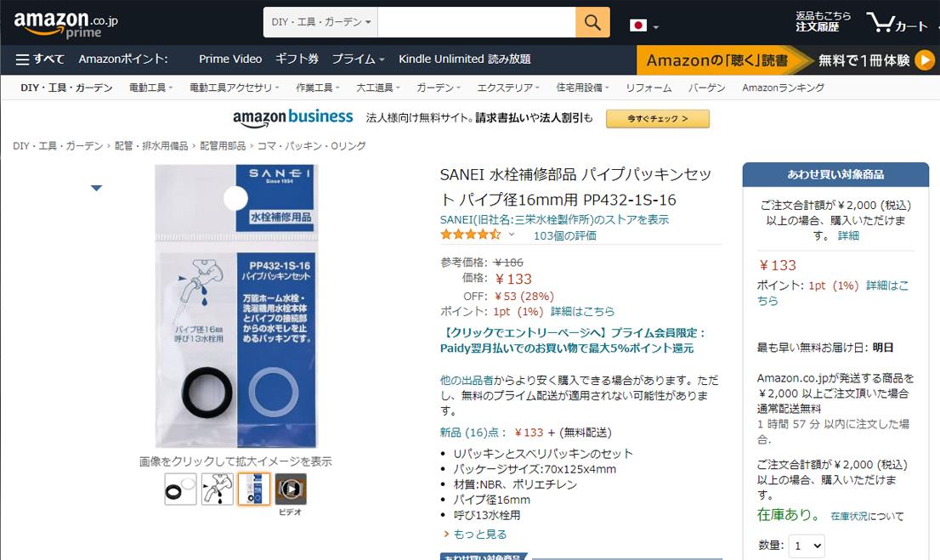Click the orange play arrow in audiobook banner
Viewport: 940px width, 560px height.
point(925,60)
